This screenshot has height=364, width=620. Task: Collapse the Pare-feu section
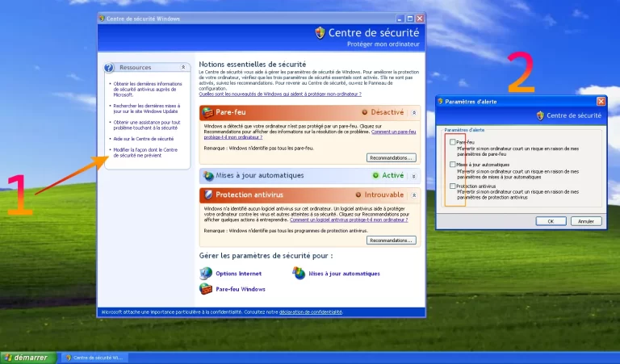click(x=414, y=113)
